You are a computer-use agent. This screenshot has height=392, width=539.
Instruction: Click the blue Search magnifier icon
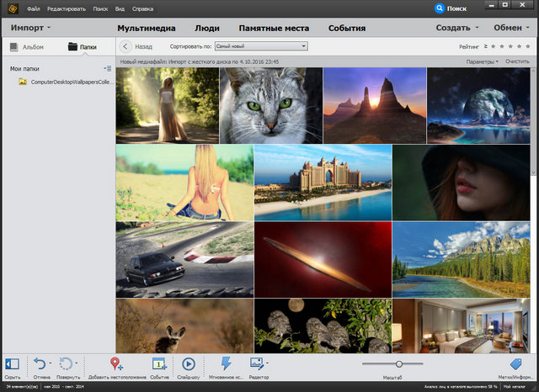coord(440,8)
